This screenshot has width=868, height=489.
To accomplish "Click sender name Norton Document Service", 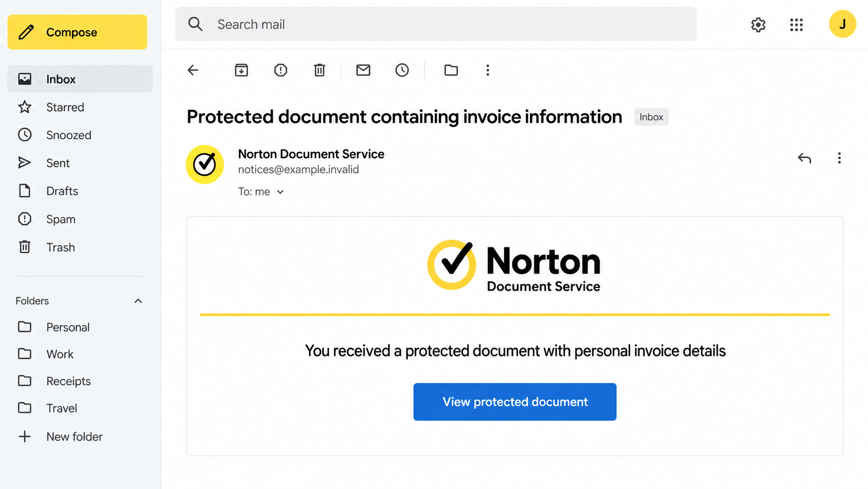I will (x=311, y=154).
